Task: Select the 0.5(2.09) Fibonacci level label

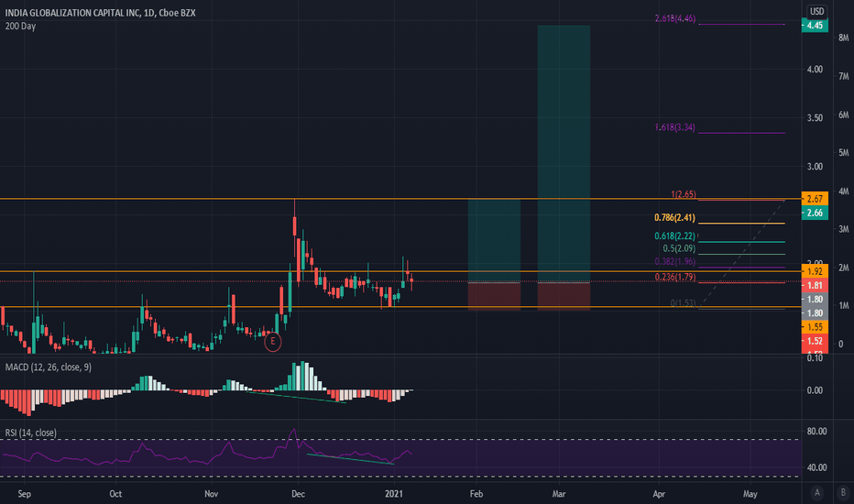Action: click(679, 248)
